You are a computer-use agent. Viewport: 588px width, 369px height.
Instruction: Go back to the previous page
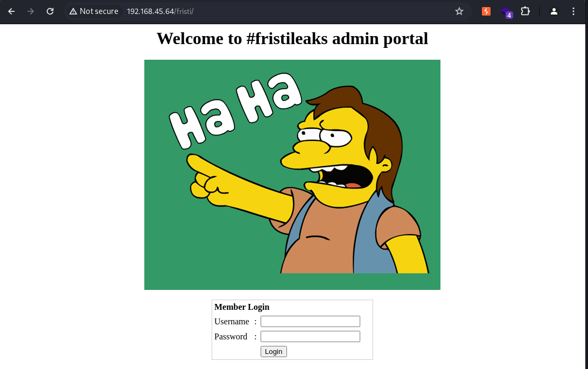click(x=11, y=11)
